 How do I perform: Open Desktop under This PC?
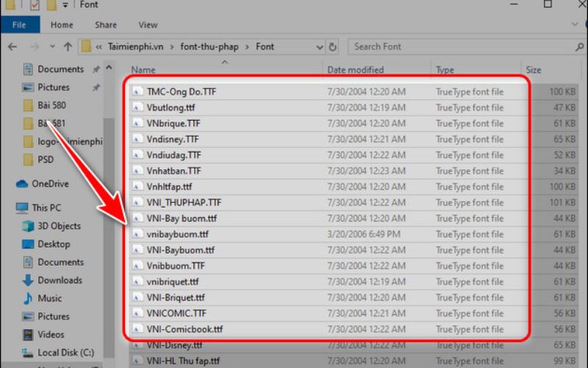[x=54, y=244]
